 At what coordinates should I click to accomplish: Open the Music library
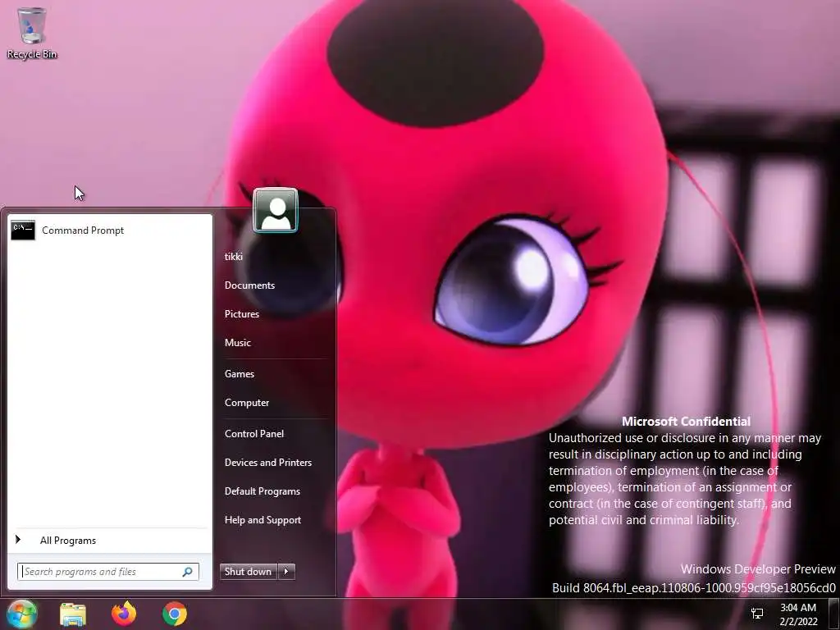(x=238, y=343)
